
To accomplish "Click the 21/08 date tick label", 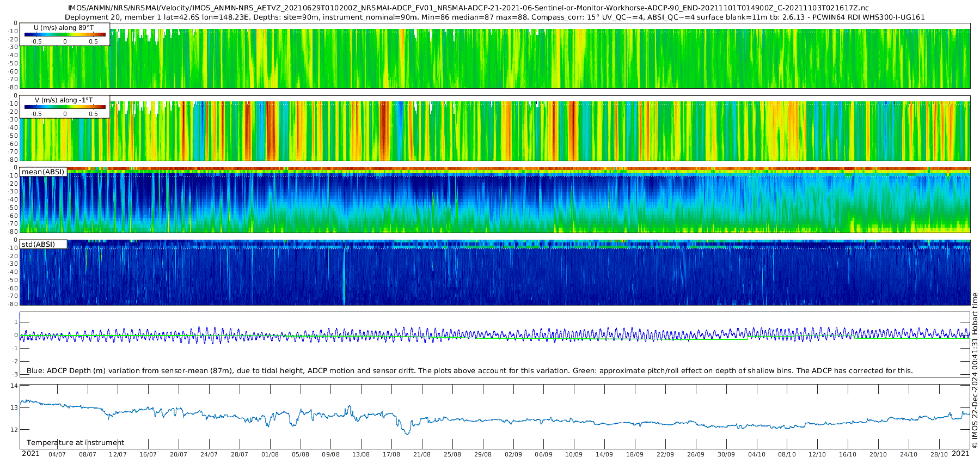I will [x=422, y=454].
